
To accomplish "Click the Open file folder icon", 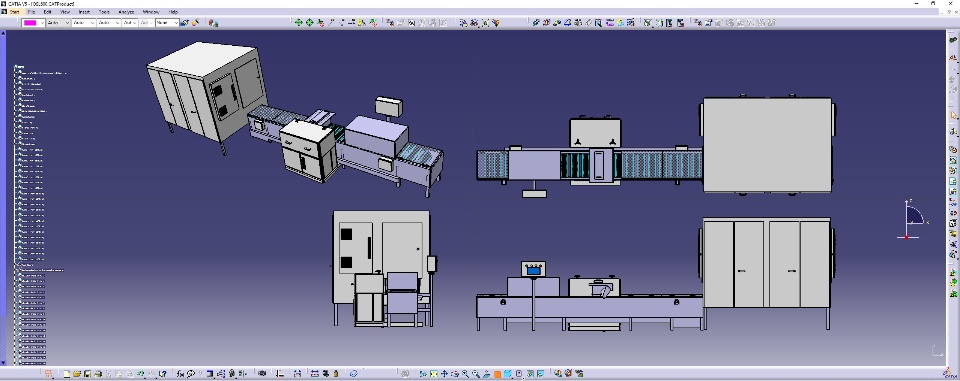I will point(77,374).
